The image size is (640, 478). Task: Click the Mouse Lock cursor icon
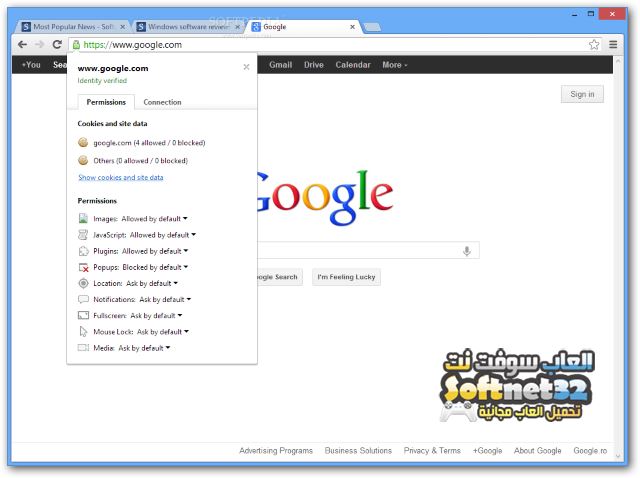coord(83,331)
